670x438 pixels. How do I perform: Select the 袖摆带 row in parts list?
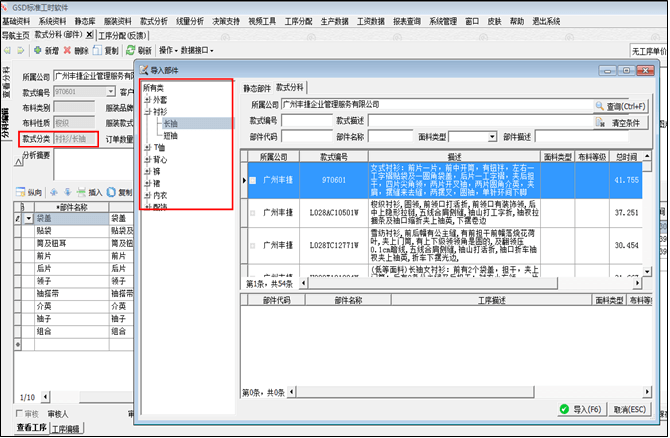(x=71, y=294)
